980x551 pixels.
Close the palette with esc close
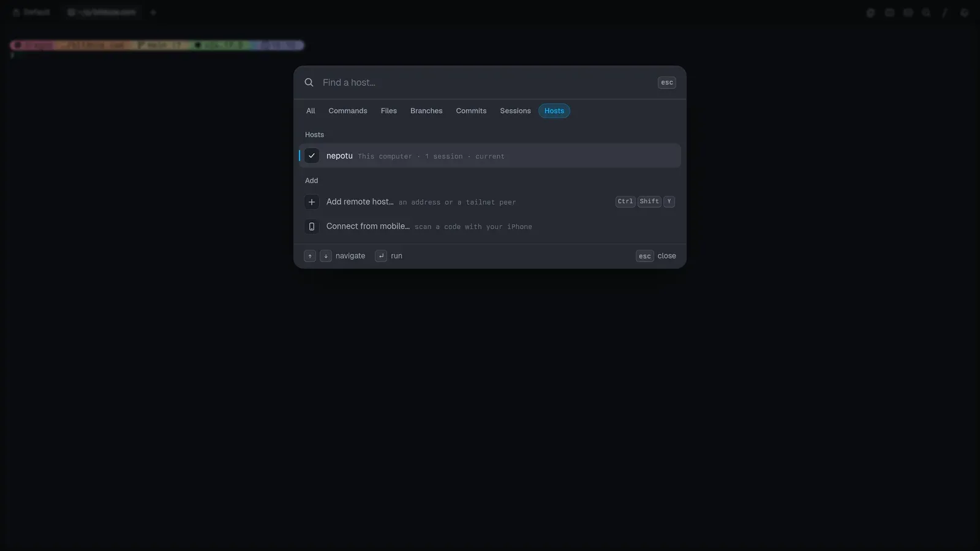point(656,256)
